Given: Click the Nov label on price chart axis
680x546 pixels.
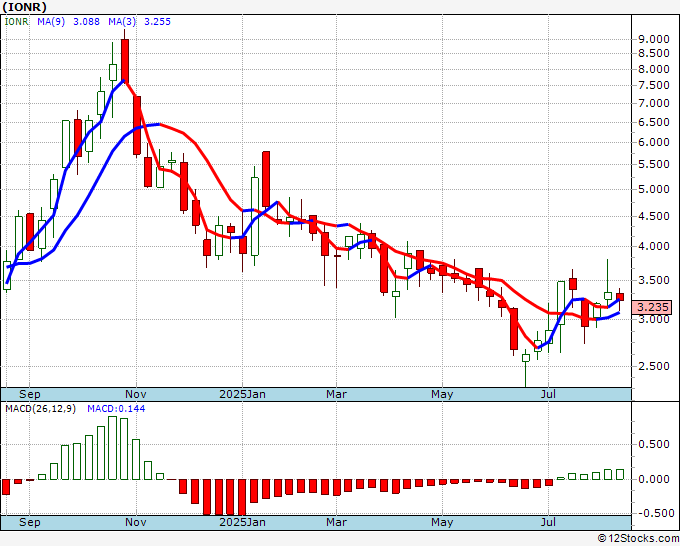Looking at the screenshot, I should [136, 394].
